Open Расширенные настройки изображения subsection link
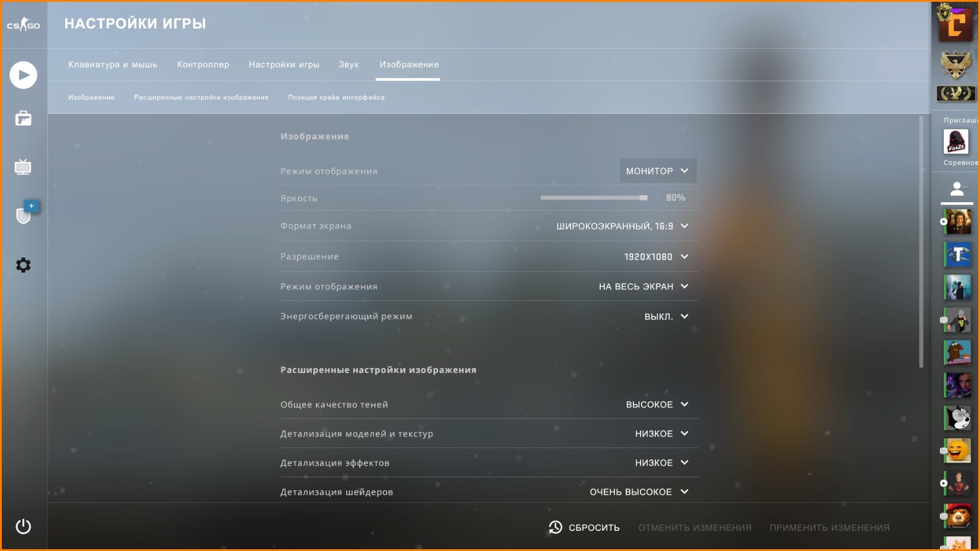Image resolution: width=980 pixels, height=551 pixels. pyautogui.click(x=201, y=97)
